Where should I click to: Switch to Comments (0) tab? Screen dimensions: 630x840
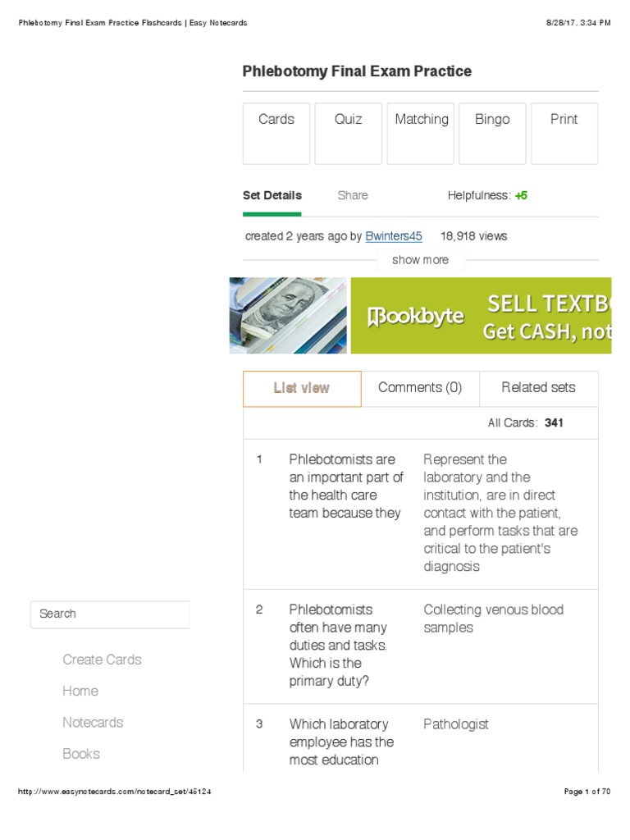click(420, 388)
